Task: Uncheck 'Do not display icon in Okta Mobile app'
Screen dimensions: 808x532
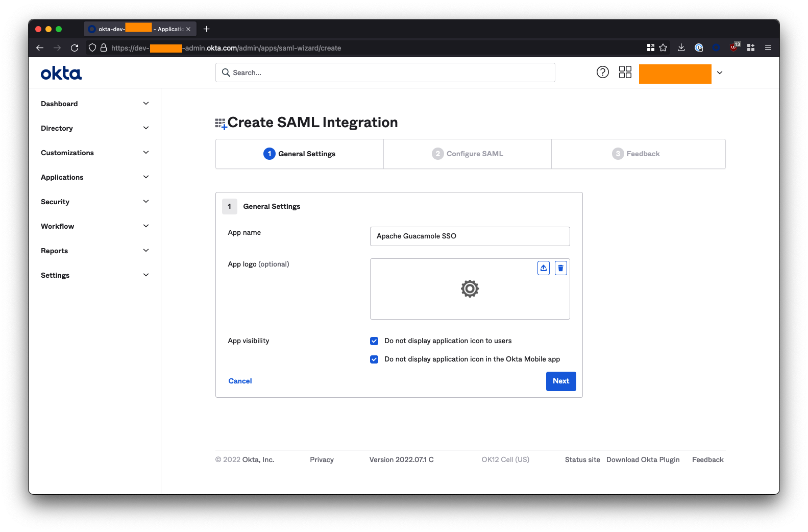Action: point(374,359)
